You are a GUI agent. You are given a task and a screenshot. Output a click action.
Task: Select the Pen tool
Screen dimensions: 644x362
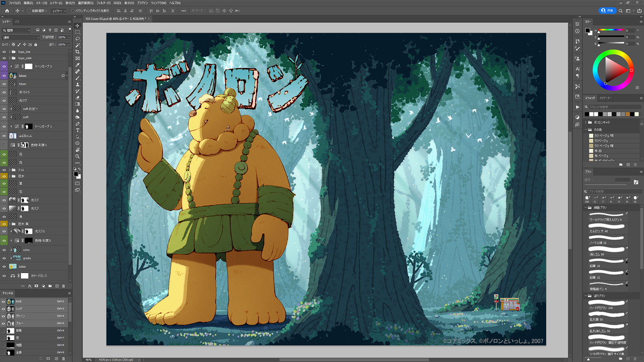coord(77,124)
